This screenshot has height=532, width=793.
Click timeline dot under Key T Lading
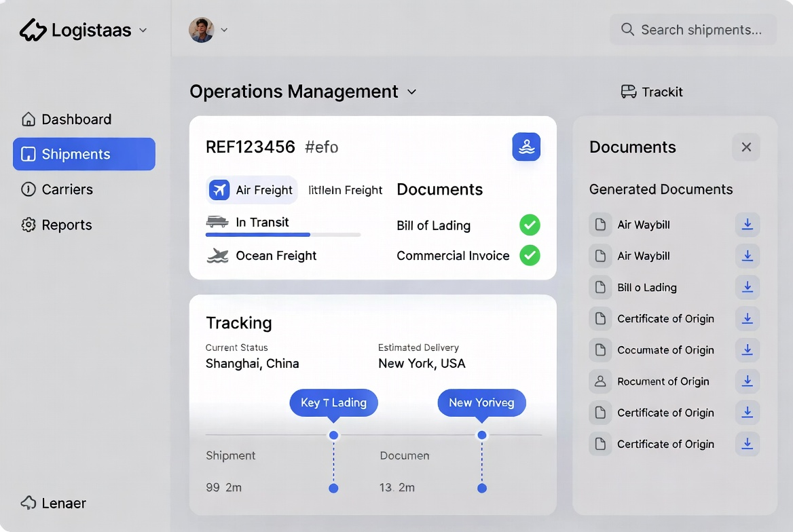pos(333,435)
